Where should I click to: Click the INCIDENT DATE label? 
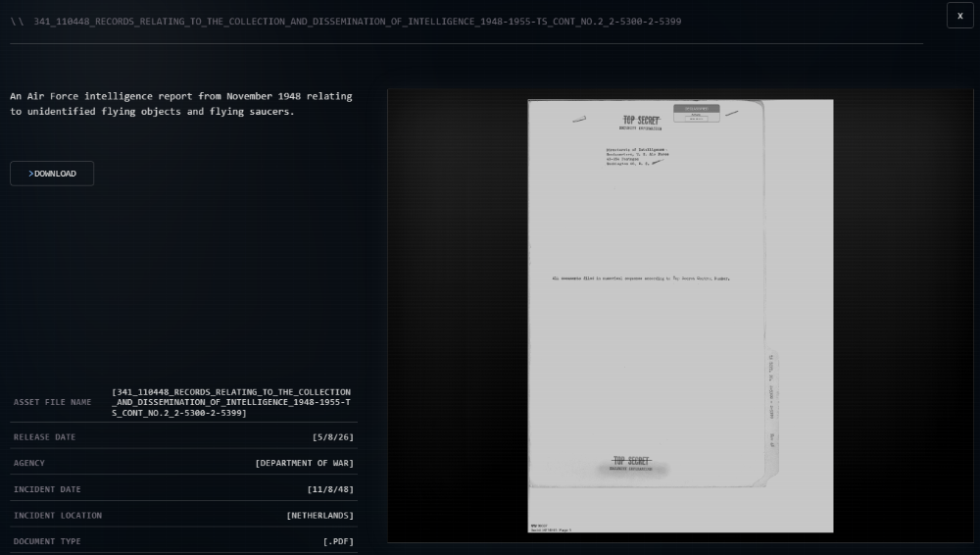47,489
